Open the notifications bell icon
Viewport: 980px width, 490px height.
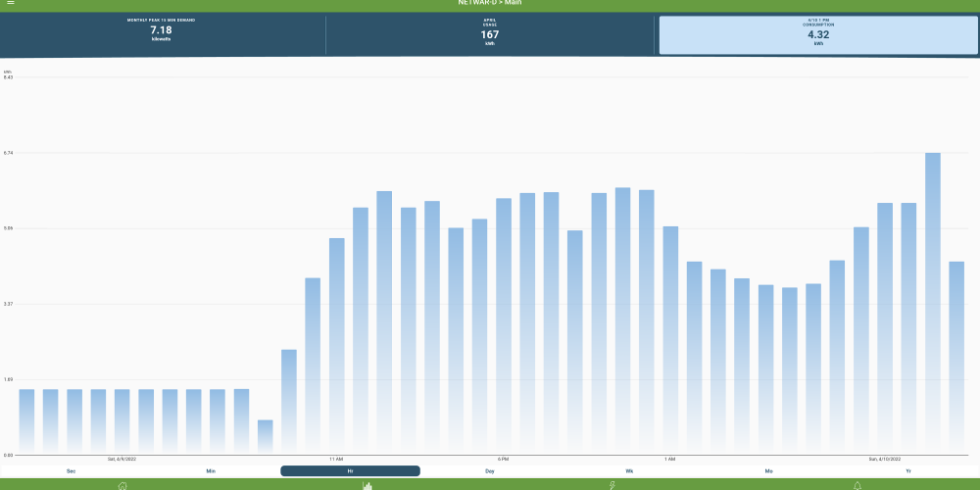(x=857, y=484)
